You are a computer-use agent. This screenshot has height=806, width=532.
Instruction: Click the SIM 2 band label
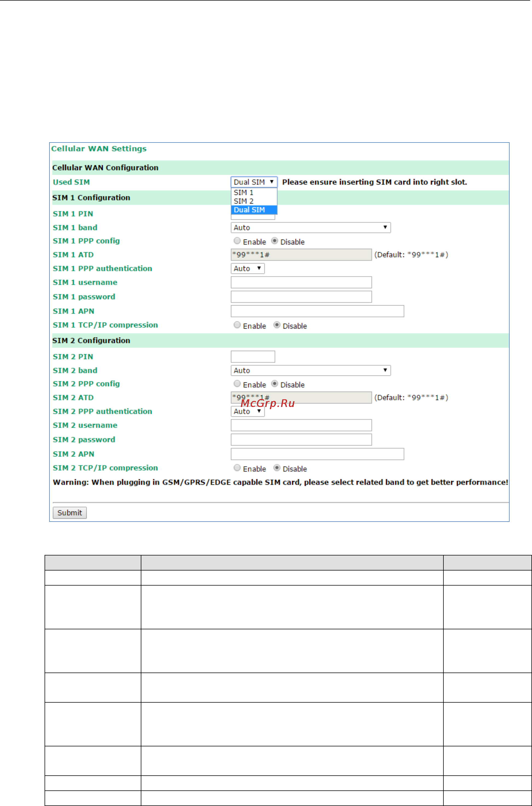click(x=75, y=370)
